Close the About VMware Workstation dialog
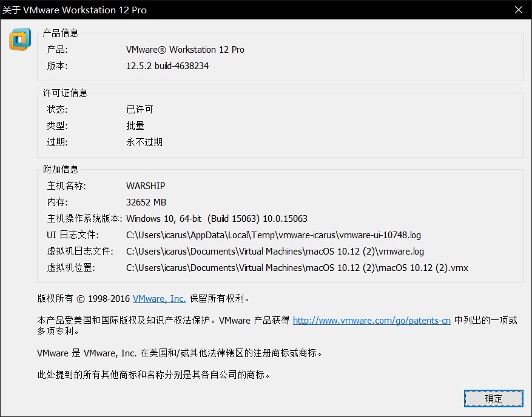This screenshot has width=532, height=417. coord(519,10)
